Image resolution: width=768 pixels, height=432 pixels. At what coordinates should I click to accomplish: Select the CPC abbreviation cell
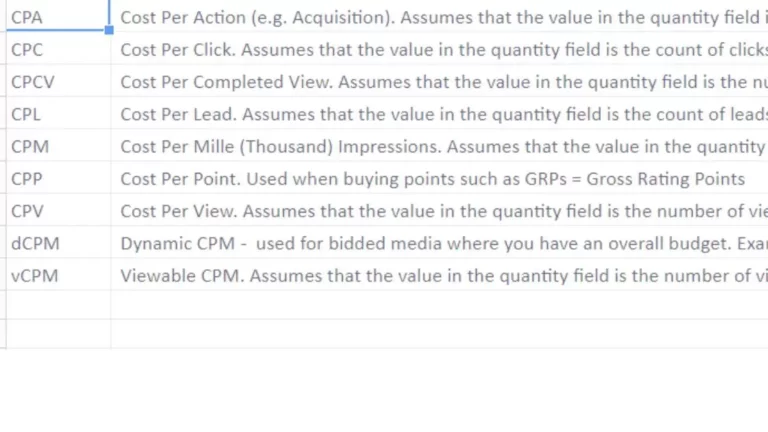point(55,49)
